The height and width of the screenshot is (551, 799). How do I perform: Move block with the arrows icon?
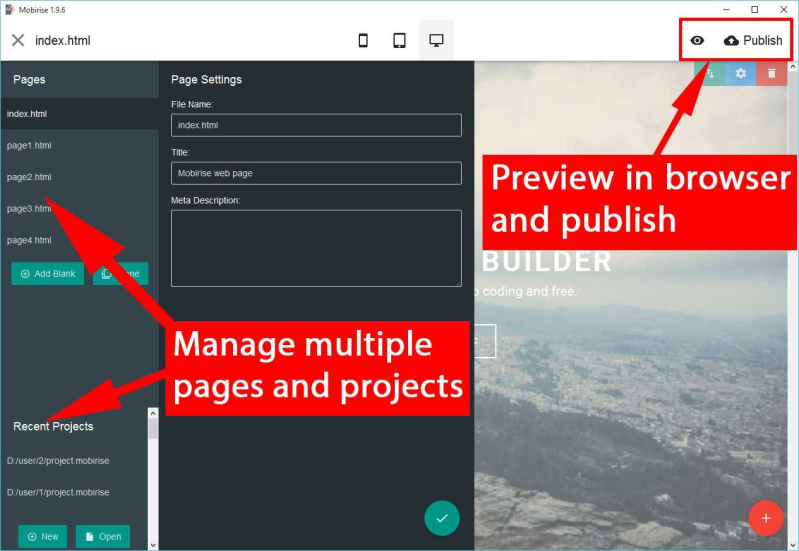[x=710, y=73]
